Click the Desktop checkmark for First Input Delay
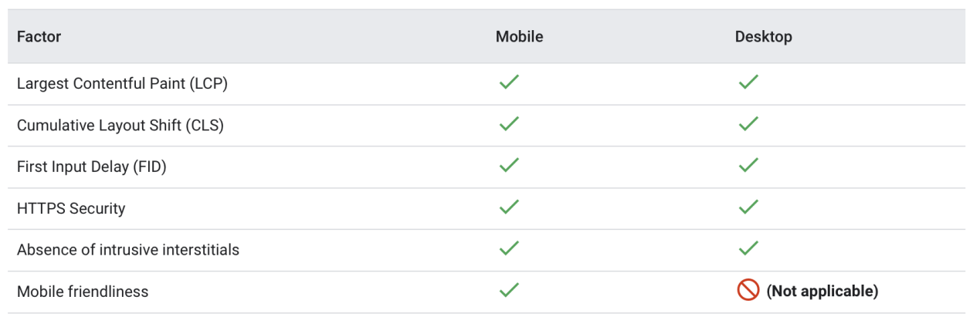Screen dimensions: 980x327 (x=748, y=166)
